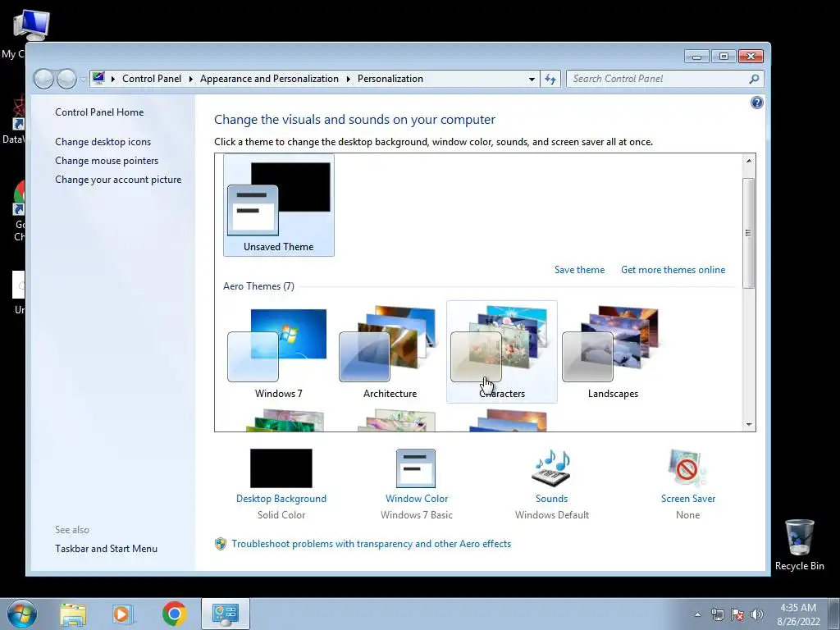Click the Show desktop button
The height and width of the screenshot is (630, 840).
point(834,614)
